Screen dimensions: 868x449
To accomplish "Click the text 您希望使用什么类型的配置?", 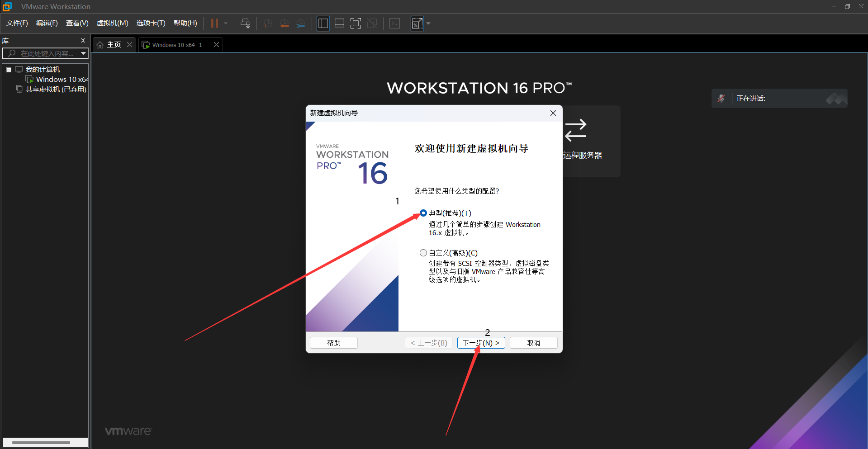I will pos(457,191).
